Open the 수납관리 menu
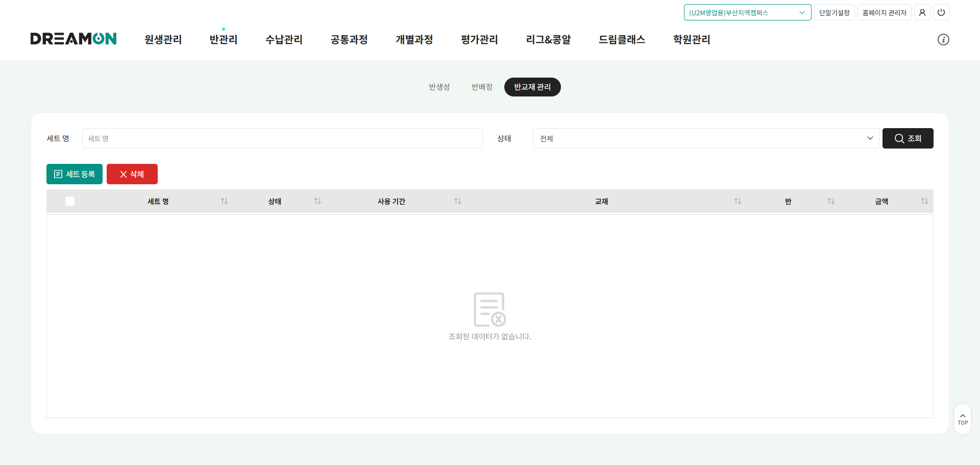Screen dimensions: 980x465 point(284,39)
